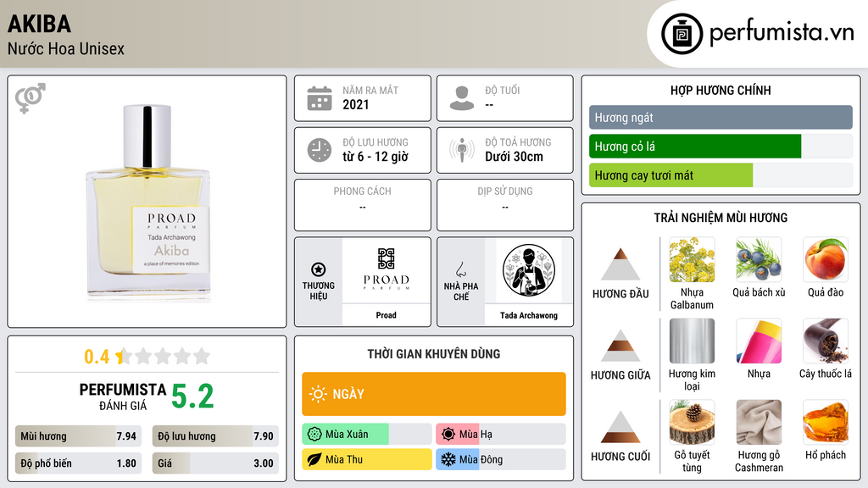The width and height of the screenshot is (868, 488).
Task: Click the perfumista.vn site name
Action: pyautogui.click(x=782, y=32)
